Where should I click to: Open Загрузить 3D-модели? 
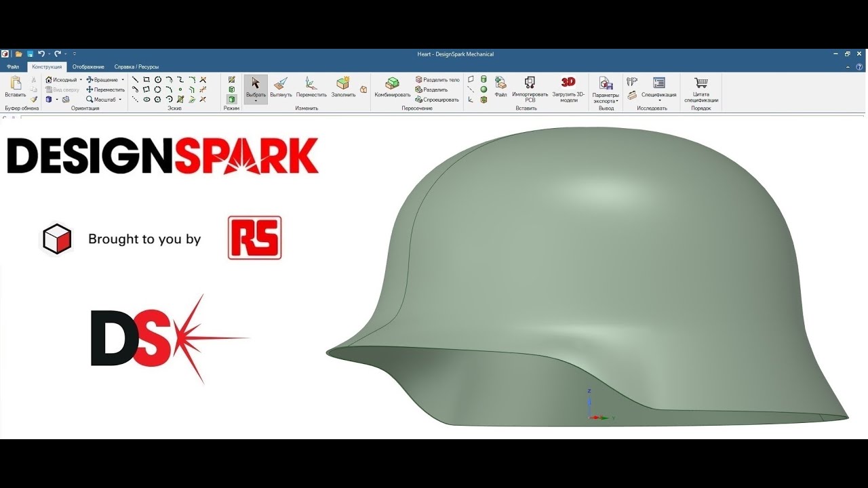[x=568, y=89]
